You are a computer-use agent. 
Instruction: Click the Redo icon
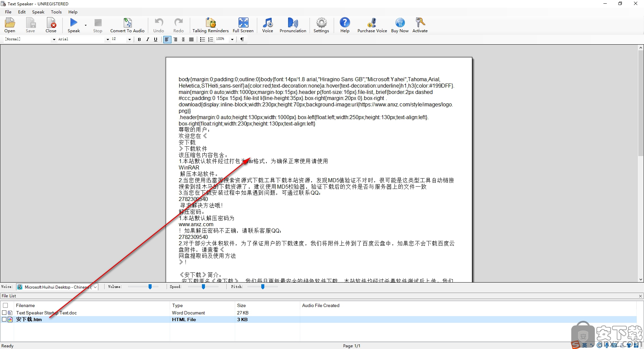pyautogui.click(x=178, y=25)
